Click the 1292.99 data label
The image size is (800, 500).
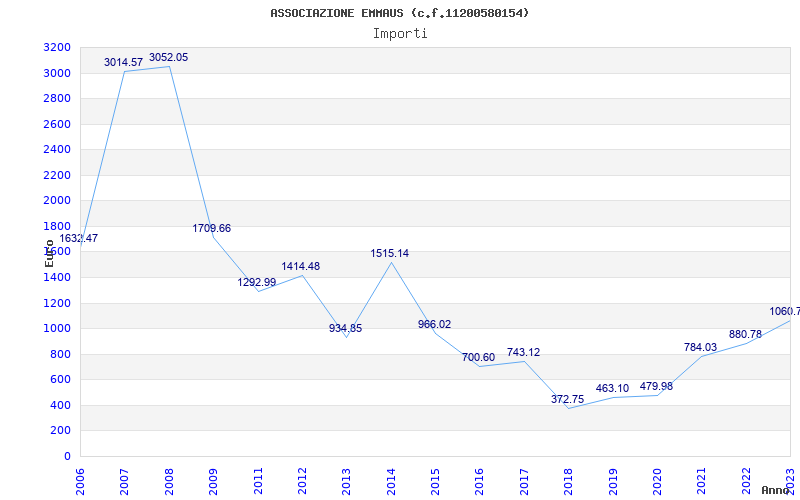(257, 282)
